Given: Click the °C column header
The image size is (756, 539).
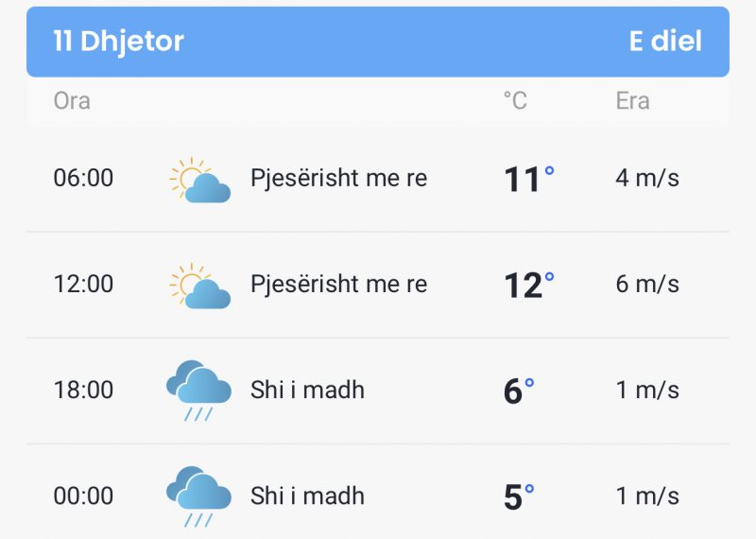Looking at the screenshot, I should [515, 100].
